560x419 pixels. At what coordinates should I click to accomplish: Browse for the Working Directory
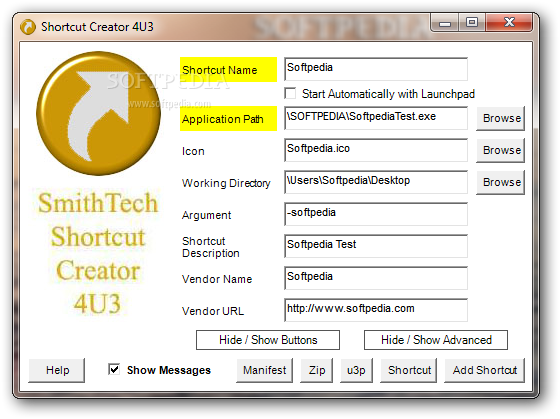pyautogui.click(x=500, y=182)
